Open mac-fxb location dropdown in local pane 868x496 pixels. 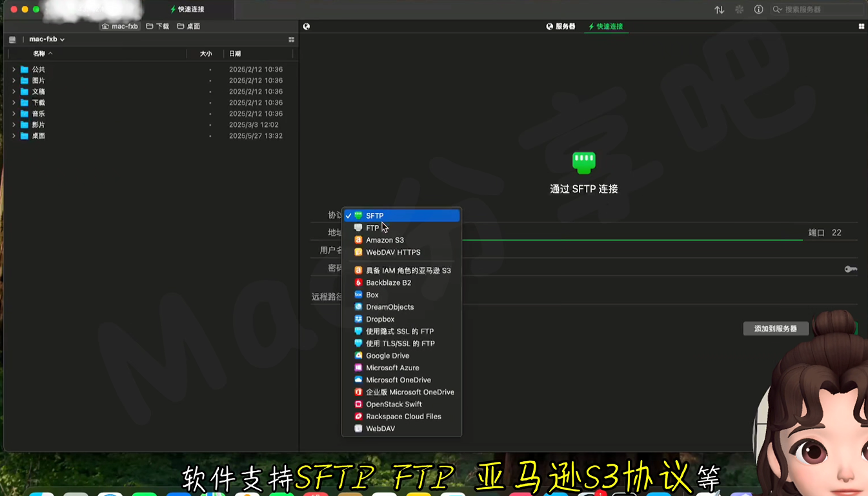click(46, 39)
